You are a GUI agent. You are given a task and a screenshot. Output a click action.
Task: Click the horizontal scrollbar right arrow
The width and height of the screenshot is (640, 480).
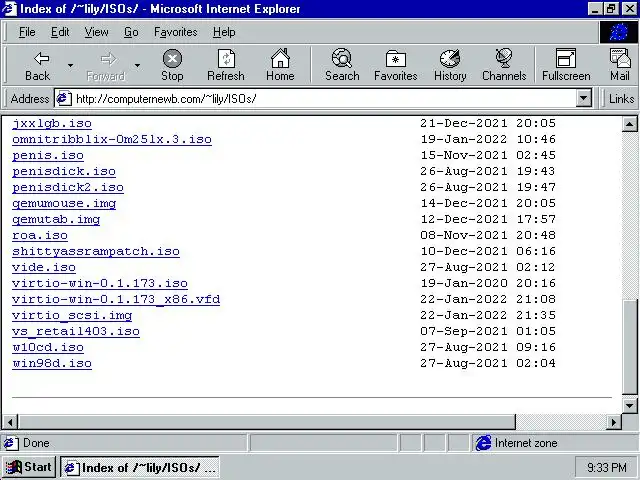(614, 422)
